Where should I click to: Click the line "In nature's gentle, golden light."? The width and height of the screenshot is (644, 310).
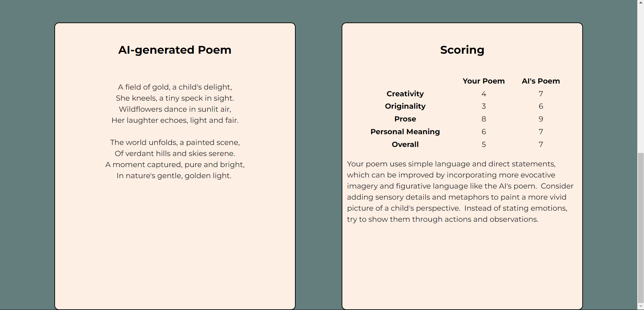[174, 176]
